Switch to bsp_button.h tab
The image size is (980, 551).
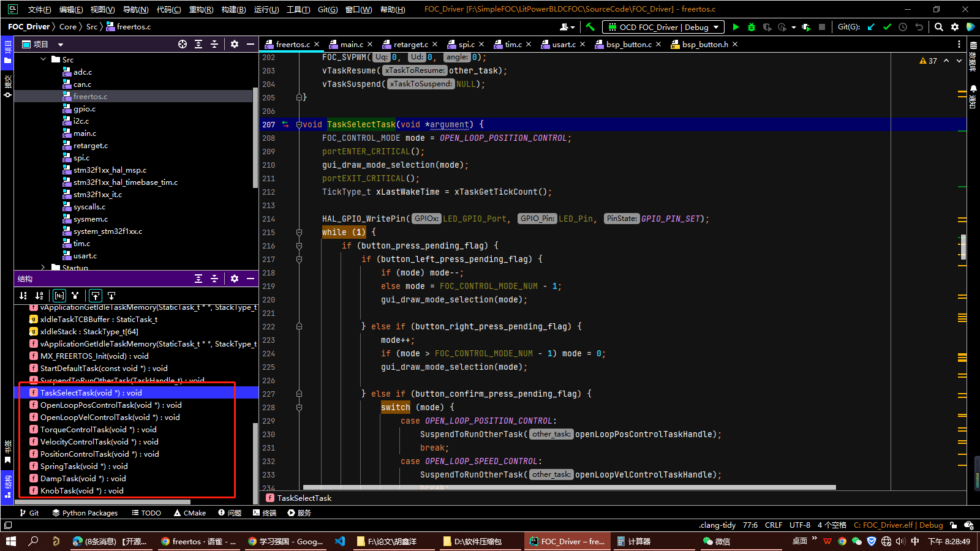tap(705, 44)
